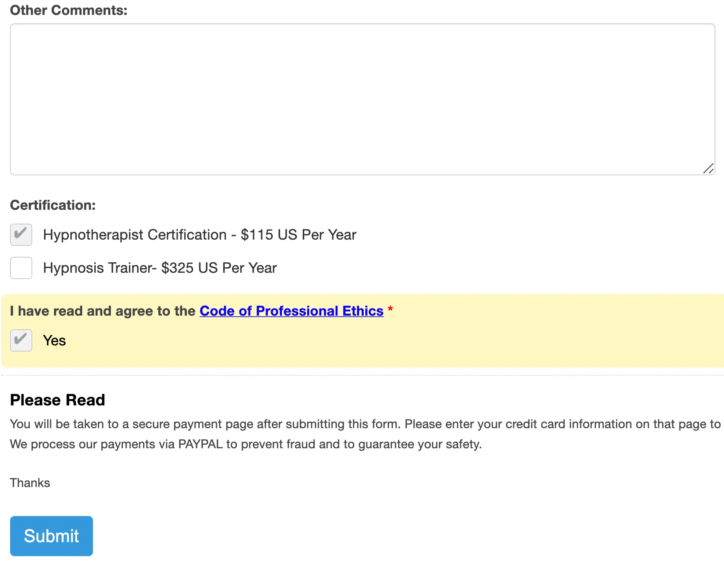Image resolution: width=724 pixels, height=588 pixels.
Task: Click the Other Comments field label
Action: coord(69,10)
